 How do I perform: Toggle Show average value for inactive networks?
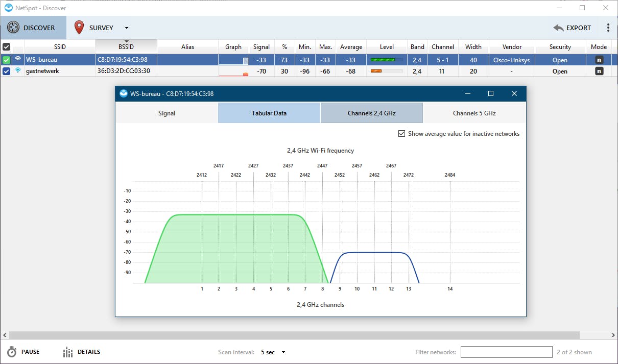point(401,134)
